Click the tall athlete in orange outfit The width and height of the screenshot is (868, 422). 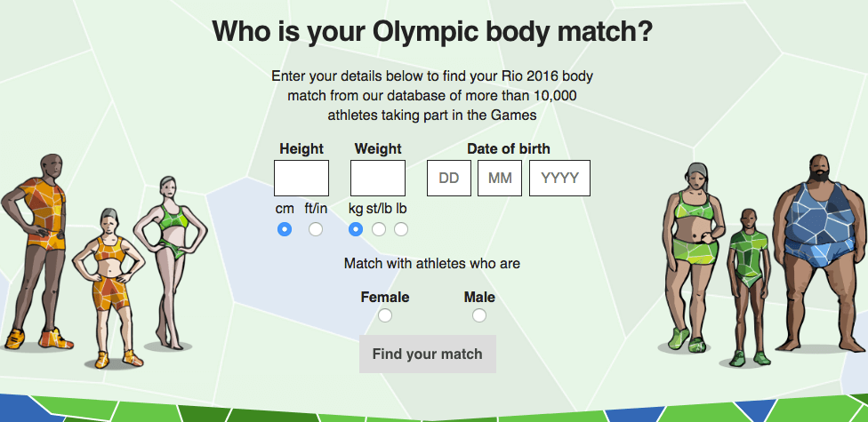click(x=36, y=251)
